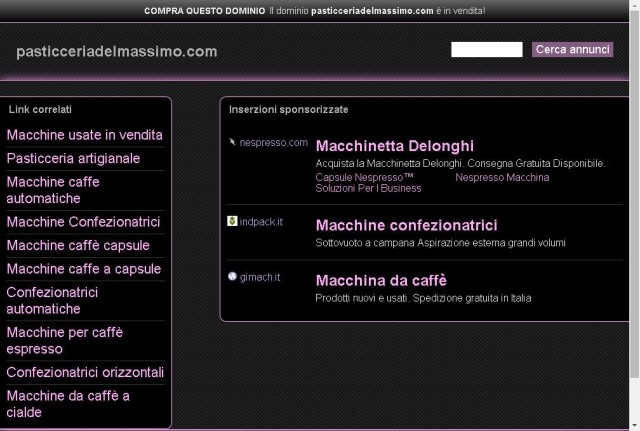
Task: Open Confezionatrici automatiche link
Action: click(x=52, y=301)
